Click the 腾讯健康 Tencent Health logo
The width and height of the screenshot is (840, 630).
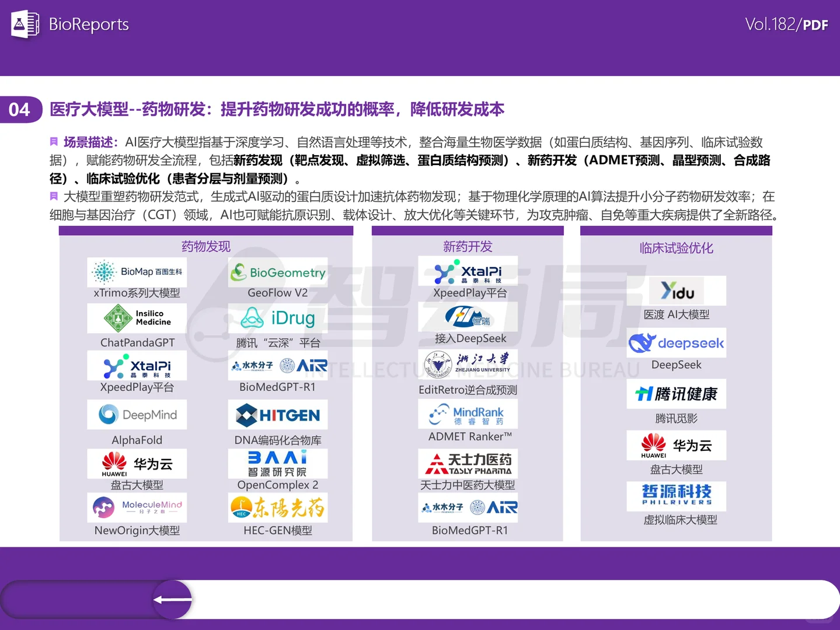[x=676, y=394]
